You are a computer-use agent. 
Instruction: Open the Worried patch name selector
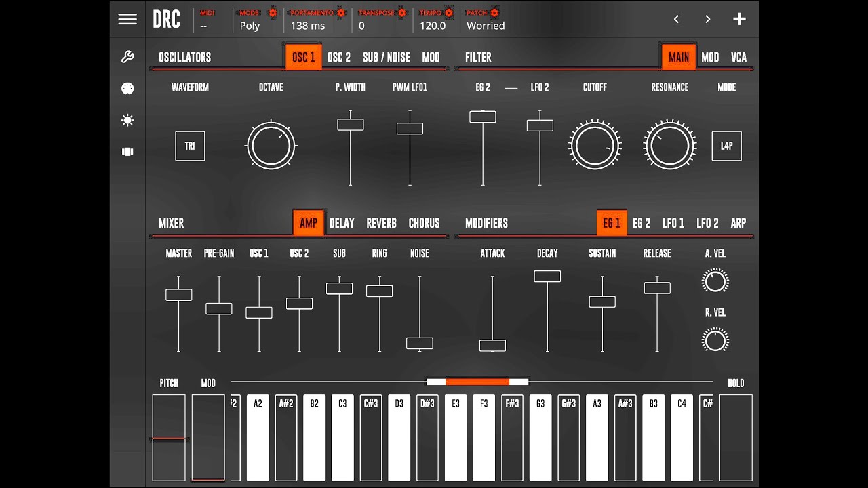point(486,26)
